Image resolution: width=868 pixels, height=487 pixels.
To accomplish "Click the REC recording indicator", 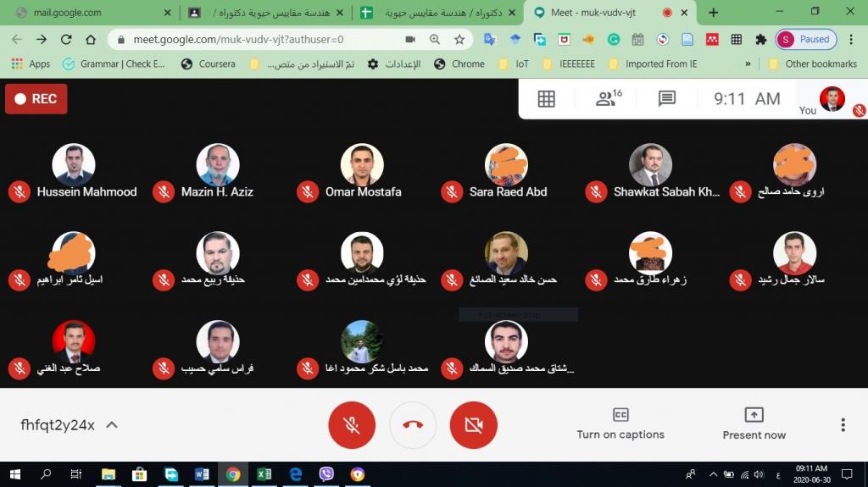I will click(36, 99).
